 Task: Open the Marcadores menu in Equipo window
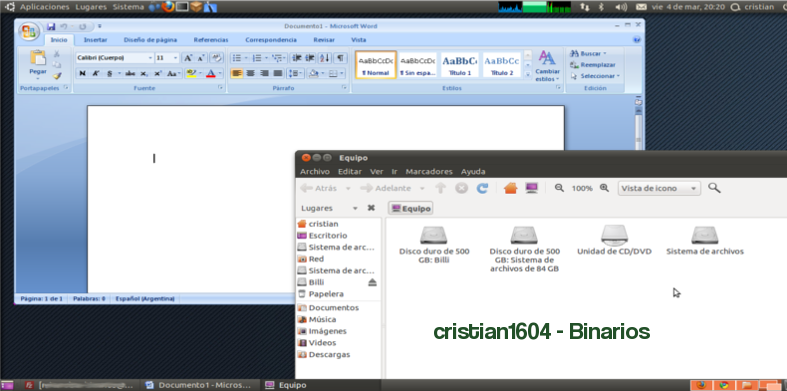point(429,172)
